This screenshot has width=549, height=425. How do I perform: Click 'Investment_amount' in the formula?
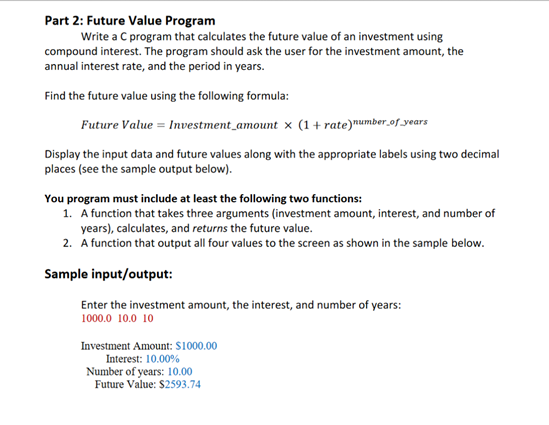223,125
